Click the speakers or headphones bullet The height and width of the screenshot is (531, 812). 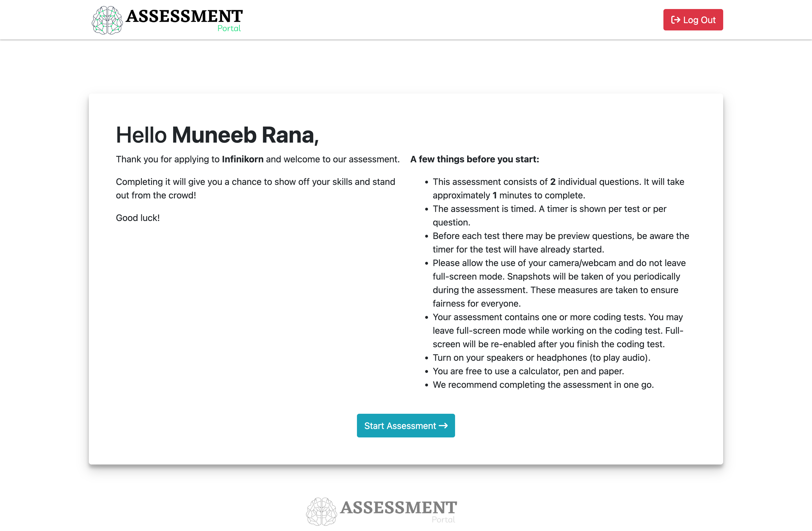click(541, 357)
